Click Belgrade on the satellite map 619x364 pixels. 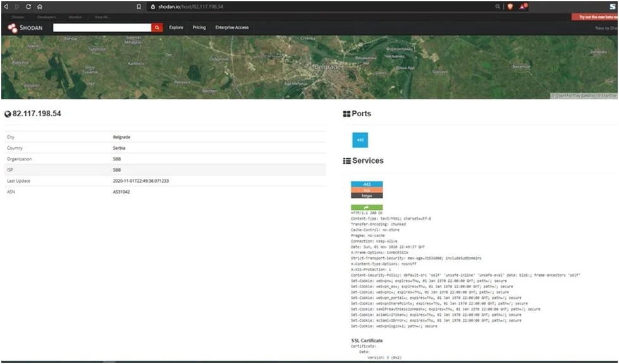pyautogui.click(x=329, y=65)
